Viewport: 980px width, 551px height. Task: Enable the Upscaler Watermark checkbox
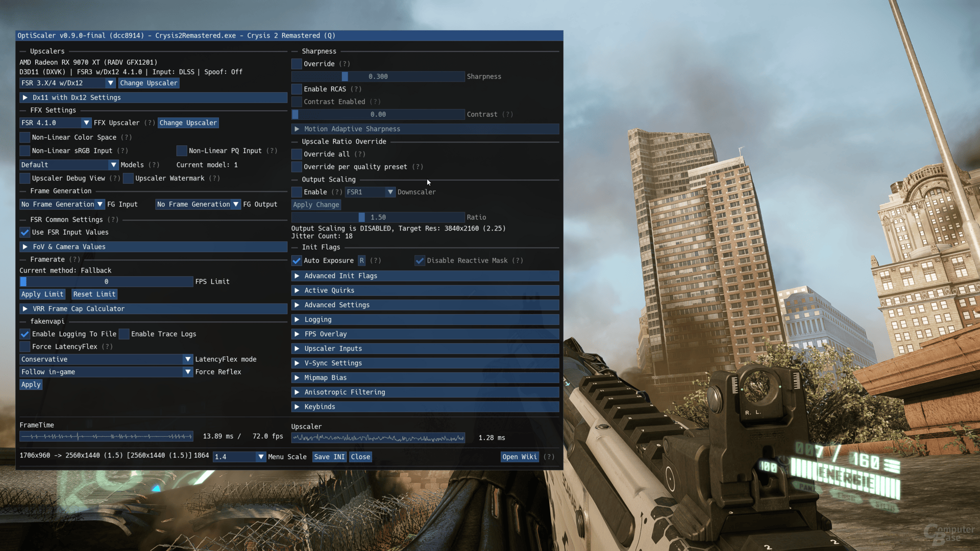pyautogui.click(x=129, y=179)
